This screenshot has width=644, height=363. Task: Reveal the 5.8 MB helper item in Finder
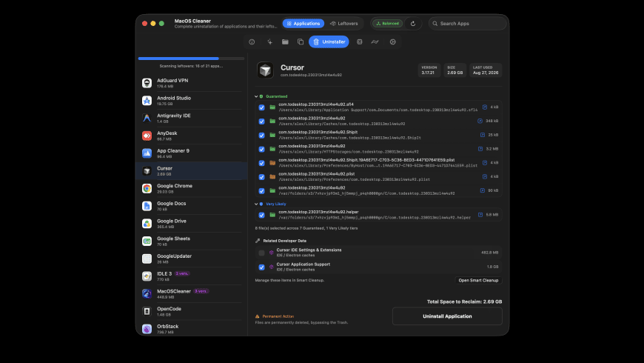[480, 215]
